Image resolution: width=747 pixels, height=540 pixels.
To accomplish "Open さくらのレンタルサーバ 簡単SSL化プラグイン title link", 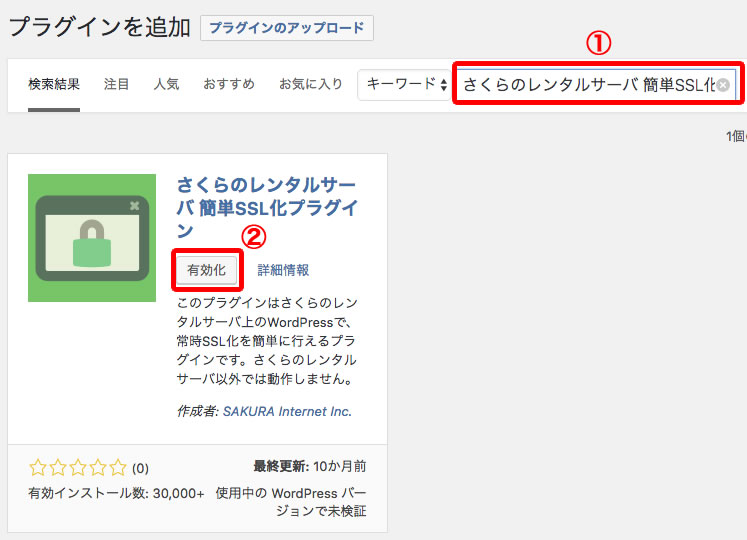I will 267,208.
